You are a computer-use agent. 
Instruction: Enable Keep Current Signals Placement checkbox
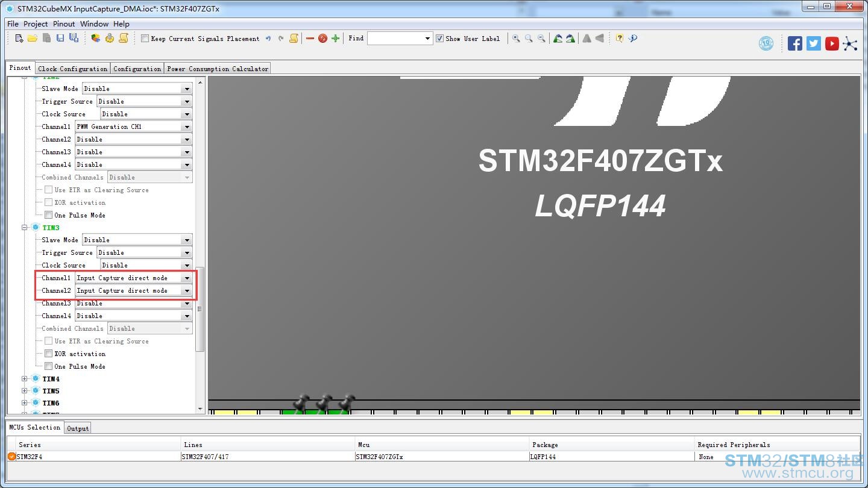pyautogui.click(x=145, y=39)
